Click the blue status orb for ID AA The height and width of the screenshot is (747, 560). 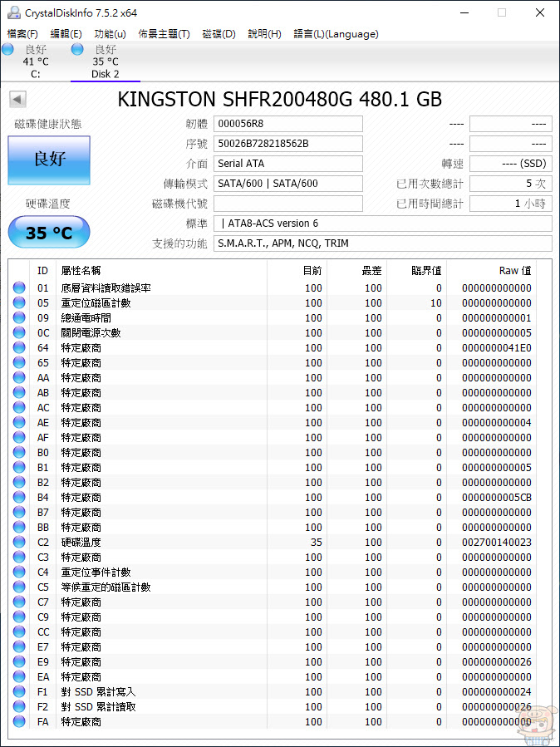pyautogui.click(x=19, y=377)
